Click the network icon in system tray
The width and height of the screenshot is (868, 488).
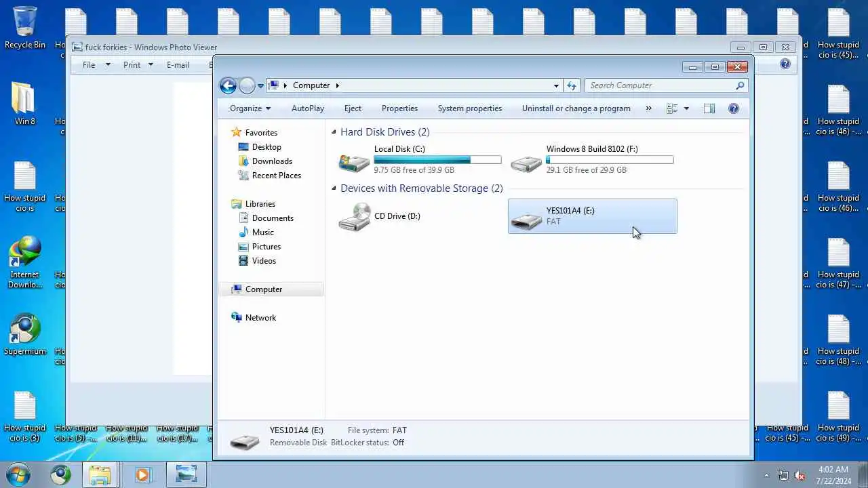point(783,475)
